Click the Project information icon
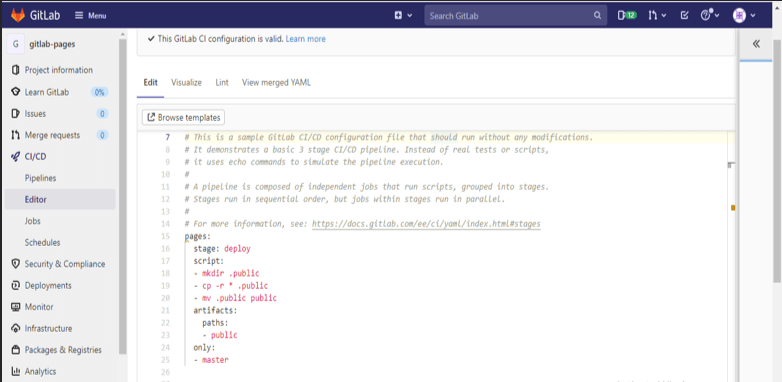Screen dimensions: 782x382 pos(15,70)
